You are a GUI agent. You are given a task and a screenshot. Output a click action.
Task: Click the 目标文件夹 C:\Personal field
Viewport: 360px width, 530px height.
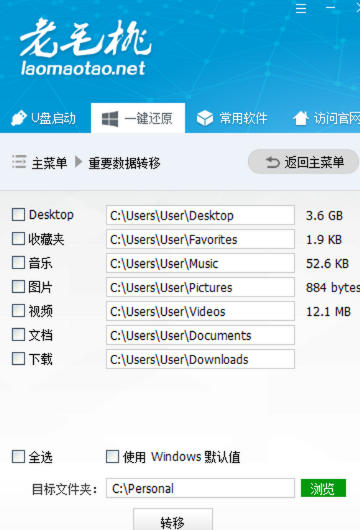click(200, 488)
